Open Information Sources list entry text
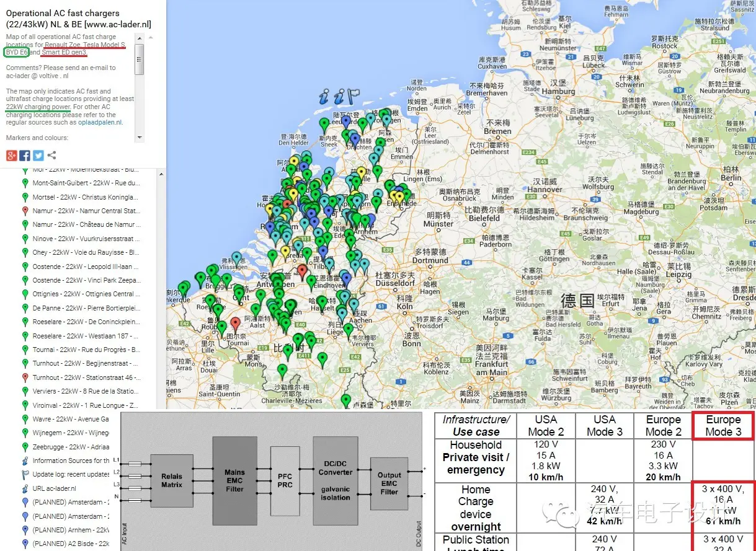The image size is (756, 551). point(71,461)
